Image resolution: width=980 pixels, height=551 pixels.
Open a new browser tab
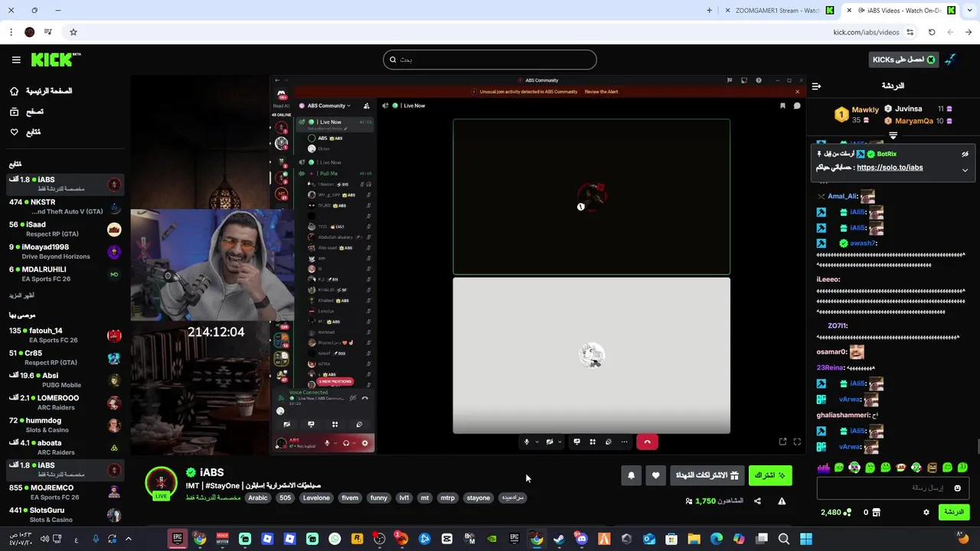point(709,10)
